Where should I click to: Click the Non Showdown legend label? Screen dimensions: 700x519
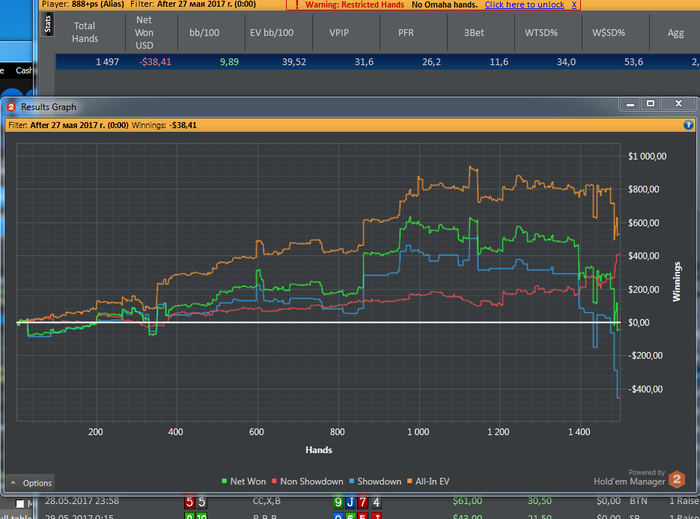pyautogui.click(x=312, y=482)
